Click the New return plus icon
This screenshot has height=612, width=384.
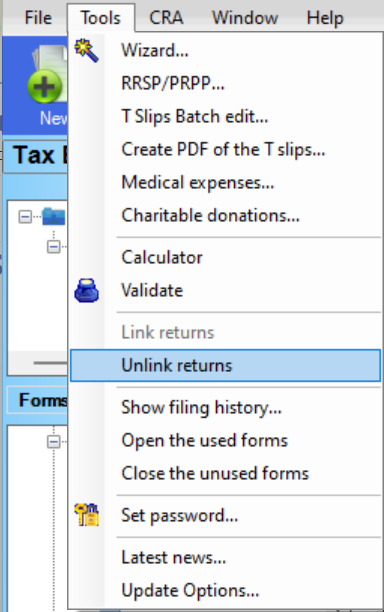pyautogui.click(x=44, y=86)
